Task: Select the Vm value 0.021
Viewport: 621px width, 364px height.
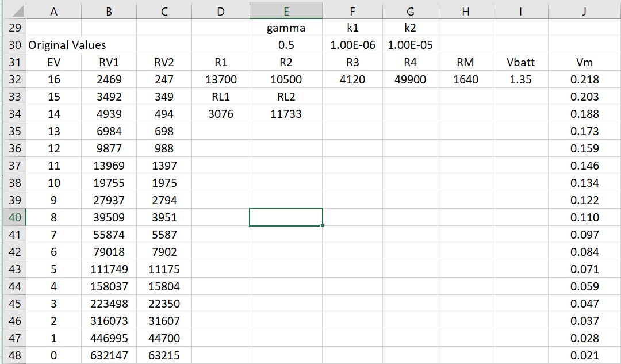Action: [585, 355]
